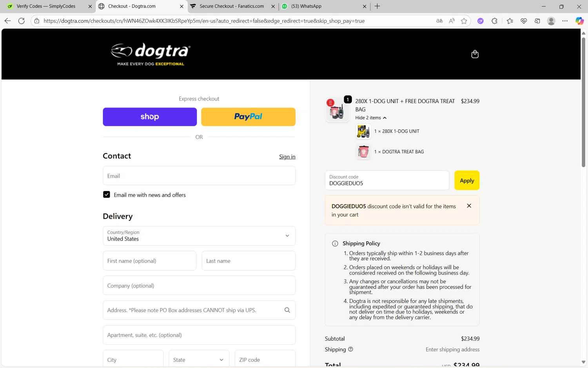Dismiss the invalid discount code message
Viewport: 588px width, 368px height.
pyautogui.click(x=469, y=206)
